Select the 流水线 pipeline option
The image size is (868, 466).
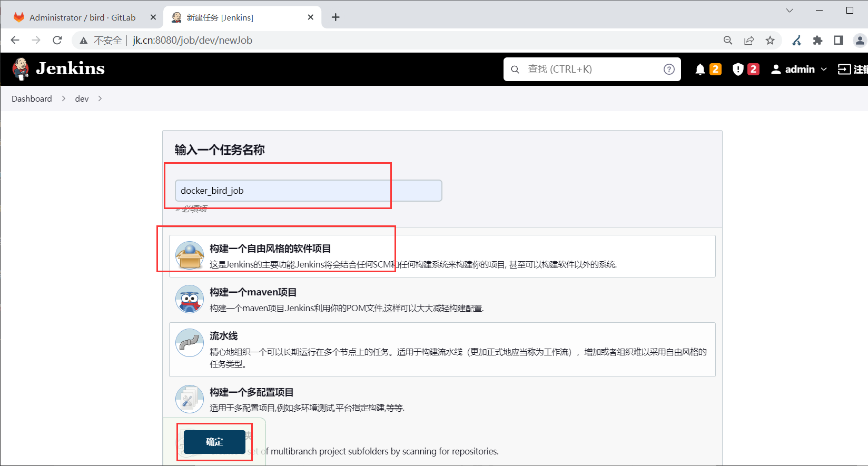(442, 350)
